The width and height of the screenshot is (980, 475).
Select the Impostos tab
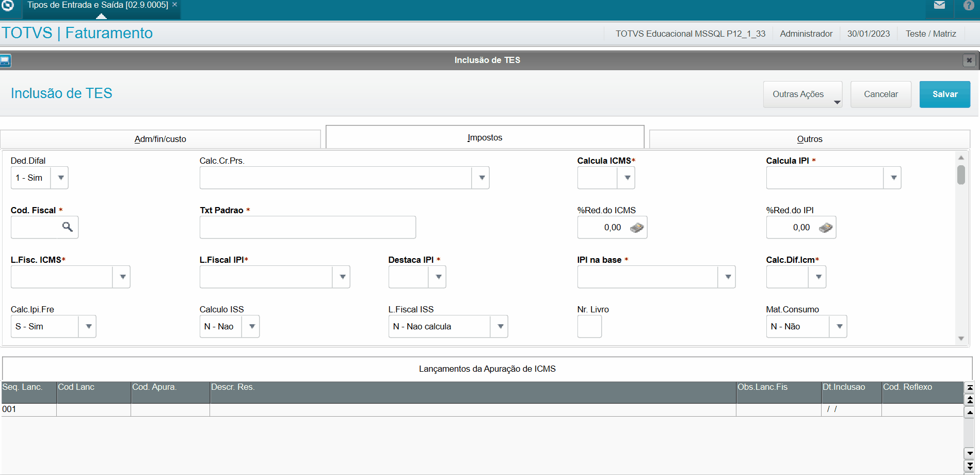click(485, 137)
